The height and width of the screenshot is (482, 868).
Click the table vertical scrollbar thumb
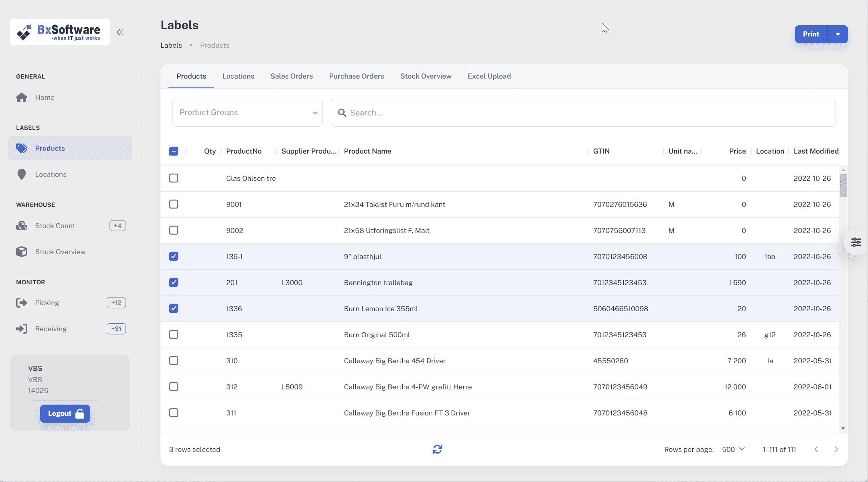tap(843, 186)
